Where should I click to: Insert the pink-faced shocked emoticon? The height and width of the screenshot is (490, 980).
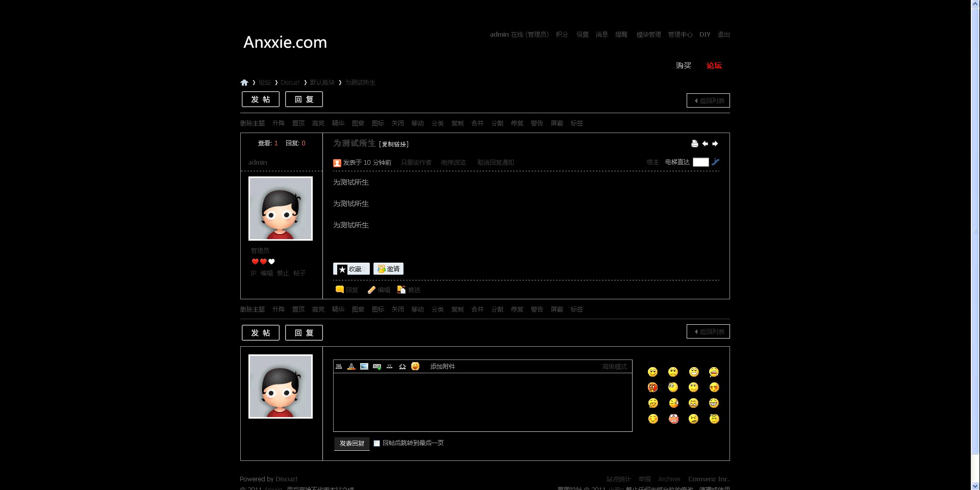pyautogui.click(x=673, y=419)
